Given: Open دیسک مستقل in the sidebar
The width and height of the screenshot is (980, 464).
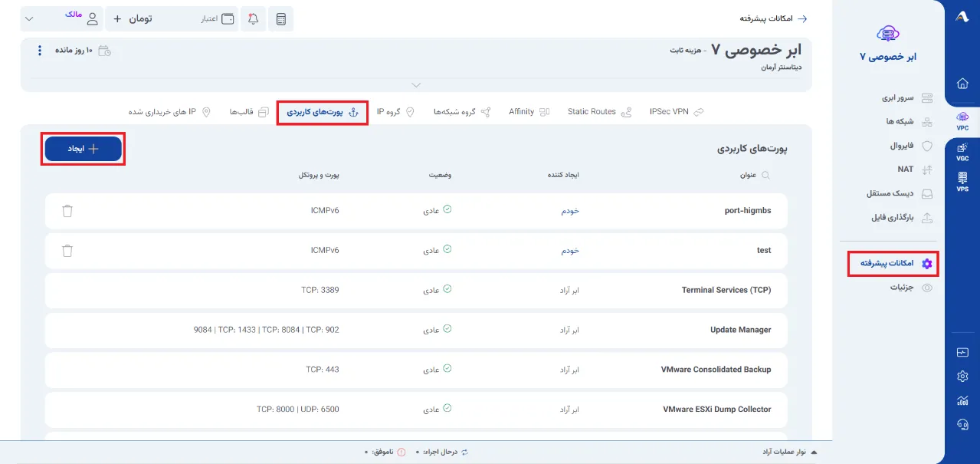Looking at the screenshot, I should click(x=900, y=194).
